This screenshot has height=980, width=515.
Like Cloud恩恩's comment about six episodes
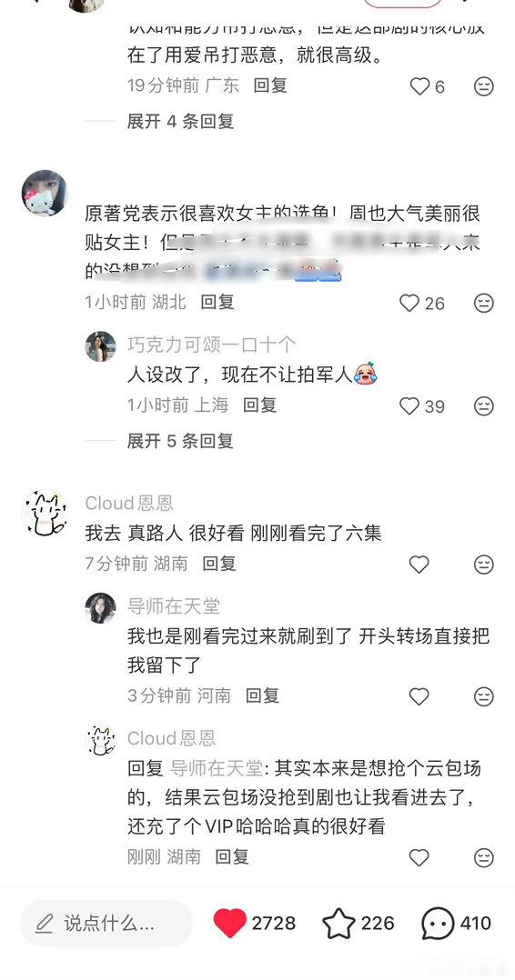[419, 565]
